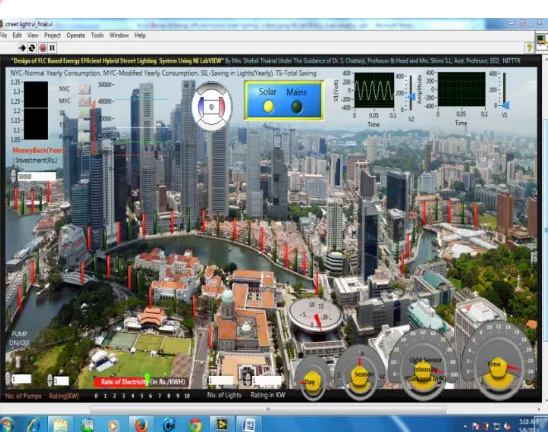Click the No. of Pumps stepper arrows
Image resolution: width=548 pixels, height=432 pixels.
coord(8,379)
